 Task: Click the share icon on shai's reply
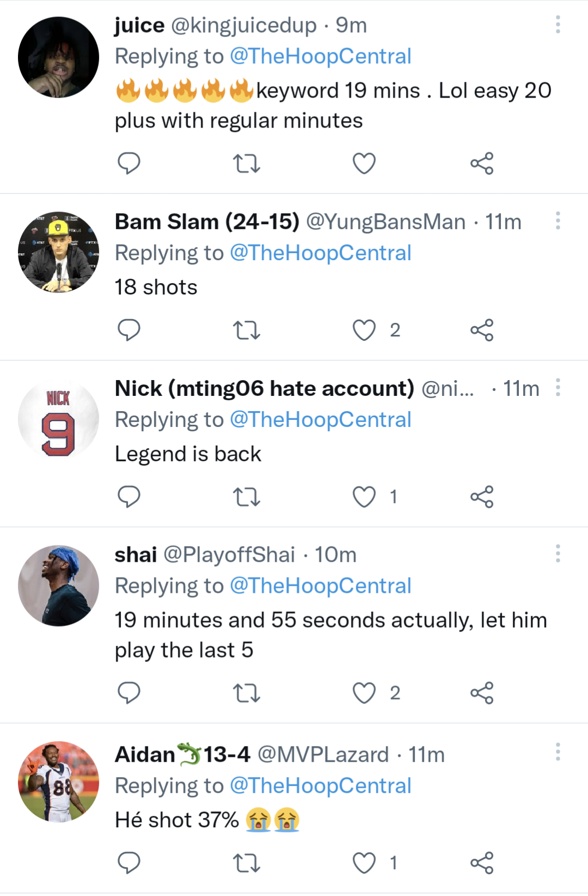tap(483, 693)
